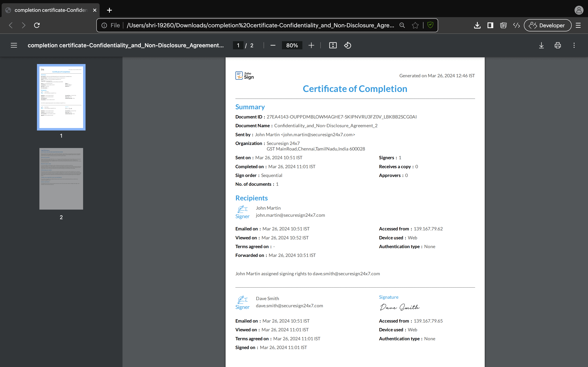Select the completion certificate tab
Image resolution: width=588 pixels, height=367 pixels.
[x=51, y=10]
